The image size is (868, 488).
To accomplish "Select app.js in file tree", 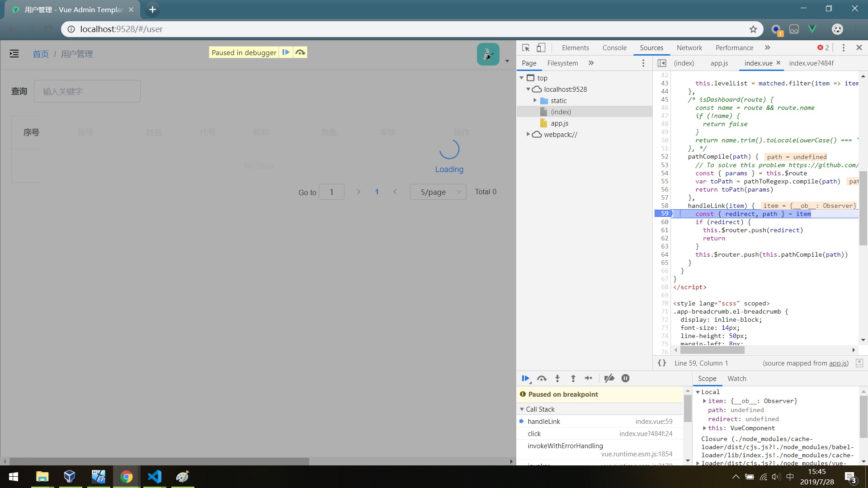I will pos(559,123).
